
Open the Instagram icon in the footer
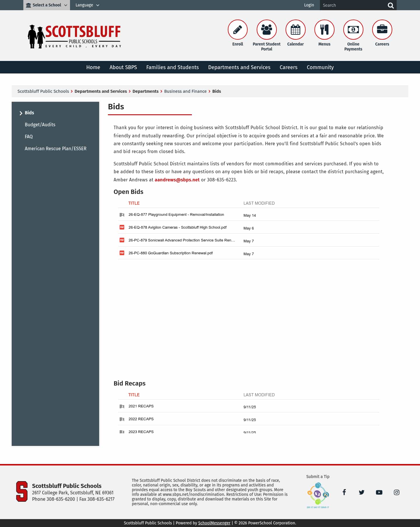396,492
